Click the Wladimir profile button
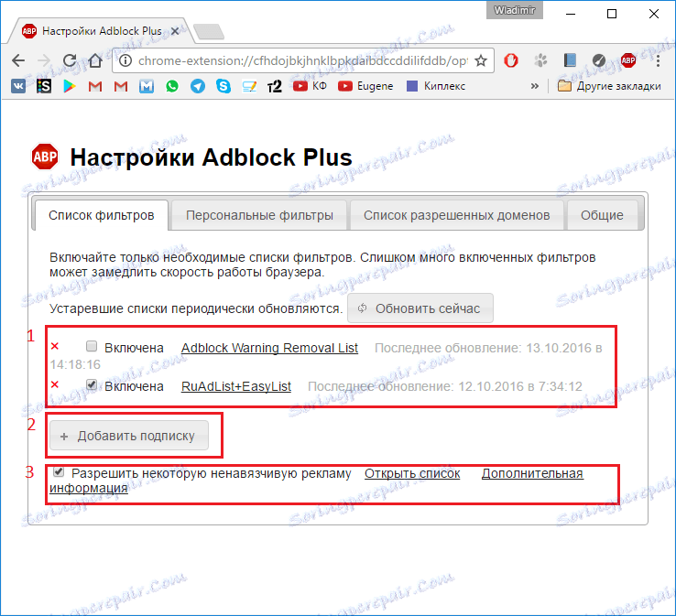The width and height of the screenshot is (676, 616). point(515,10)
